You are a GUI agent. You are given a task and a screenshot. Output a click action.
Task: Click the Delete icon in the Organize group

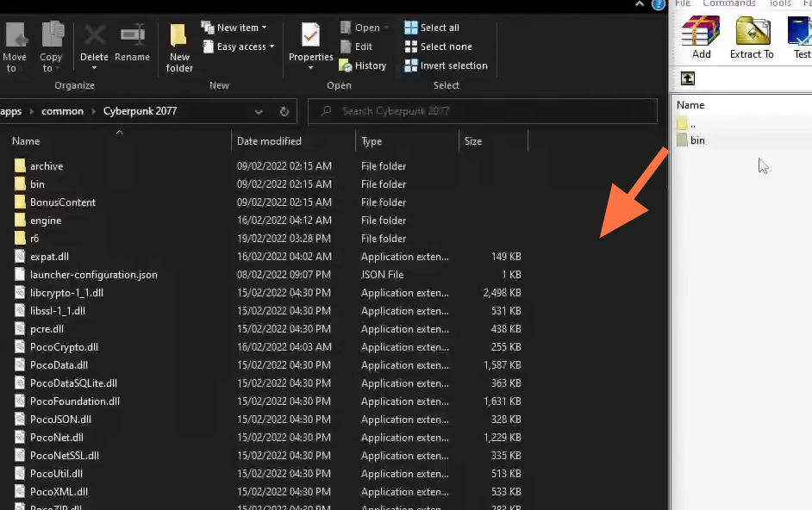coord(94,36)
